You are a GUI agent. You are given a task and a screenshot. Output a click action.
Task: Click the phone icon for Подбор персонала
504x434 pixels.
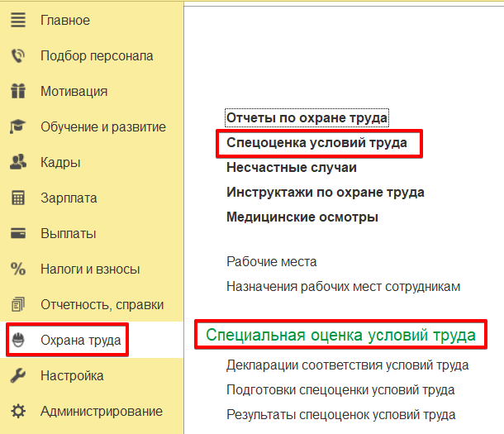[x=18, y=55]
